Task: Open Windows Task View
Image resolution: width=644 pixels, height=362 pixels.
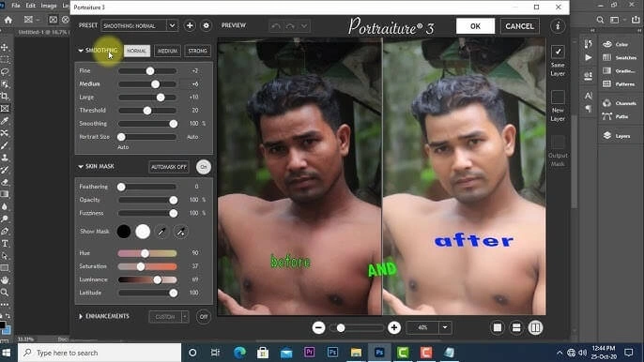Action: 215,352
